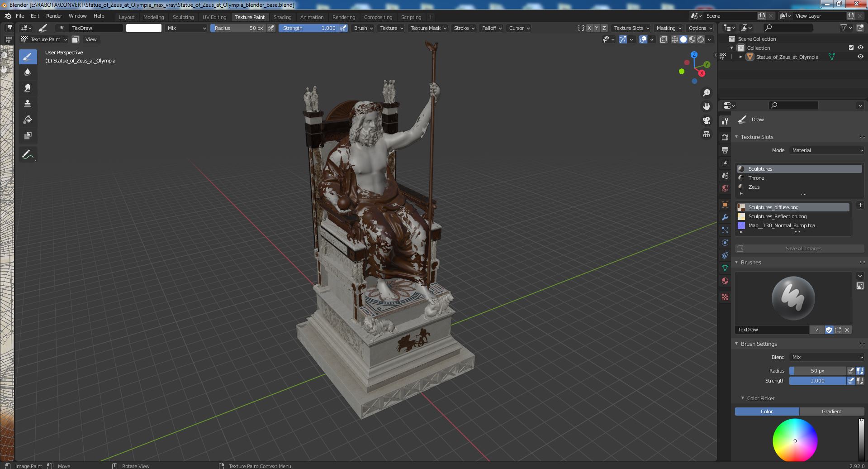Open the Physics properties tab
868x469 pixels.
pyautogui.click(x=725, y=243)
